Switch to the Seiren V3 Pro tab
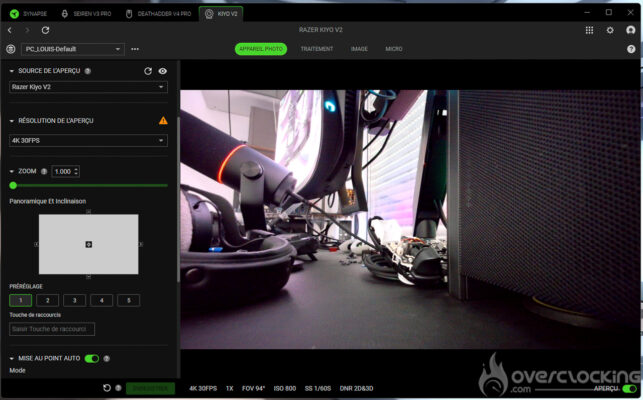This screenshot has width=643, height=400. [x=86, y=14]
